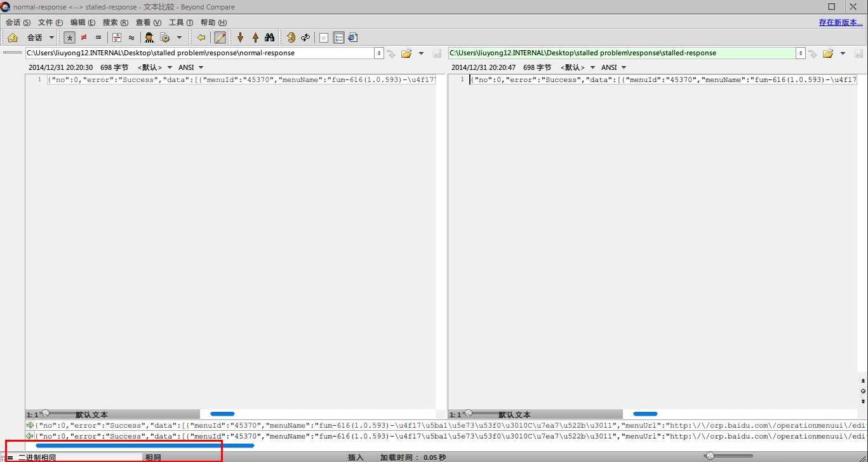Click the 插入 status bar indicator
This screenshot has height=462, width=868.
coord(356,458)
